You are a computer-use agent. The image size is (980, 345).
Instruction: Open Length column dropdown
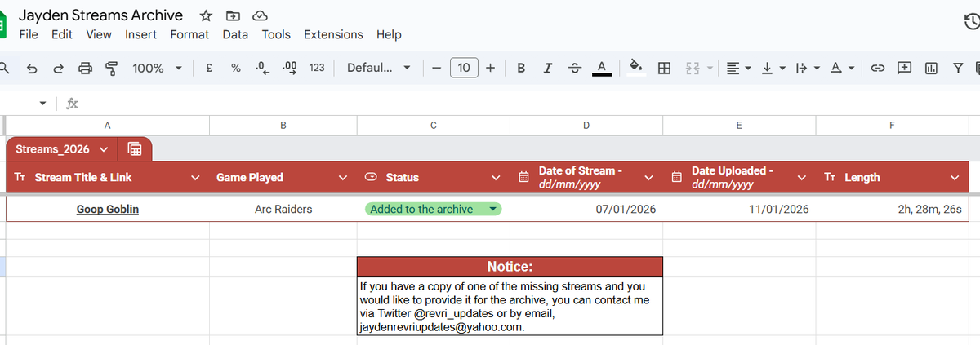click(955, 177)
